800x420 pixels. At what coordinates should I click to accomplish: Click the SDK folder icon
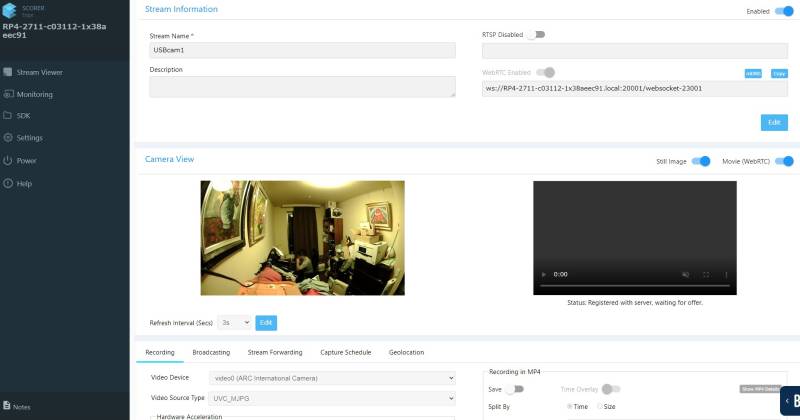8,116
